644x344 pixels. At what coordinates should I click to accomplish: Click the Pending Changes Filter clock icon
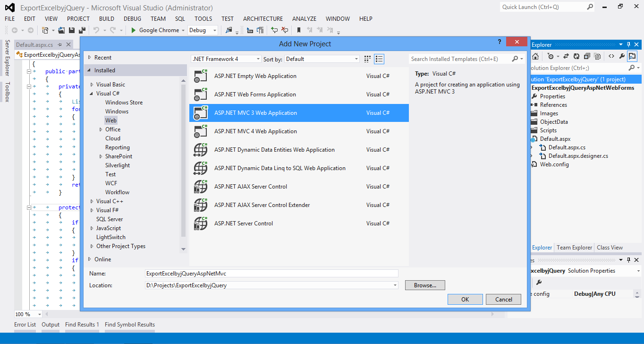click(551, 56)
